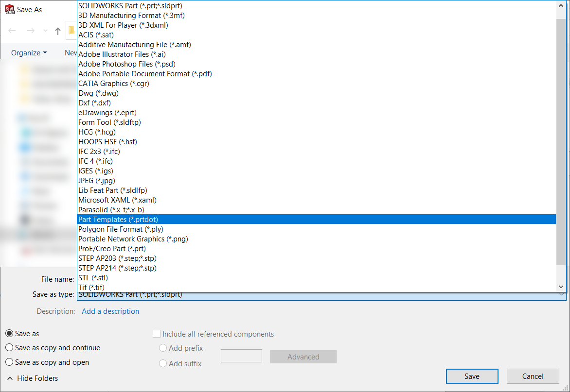Pick STEP AP214 (*.step;*.stp) format
Screen dimensions: 570x392
point(117,268)
